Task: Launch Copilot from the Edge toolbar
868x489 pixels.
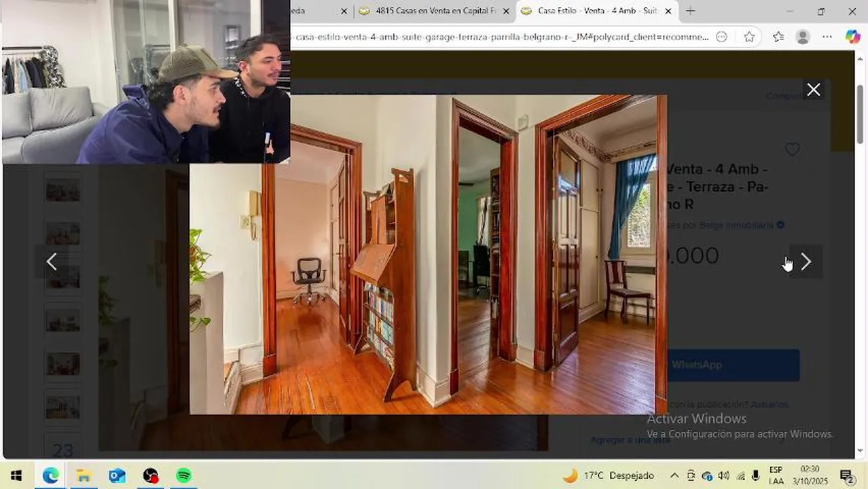Action: 853,37
